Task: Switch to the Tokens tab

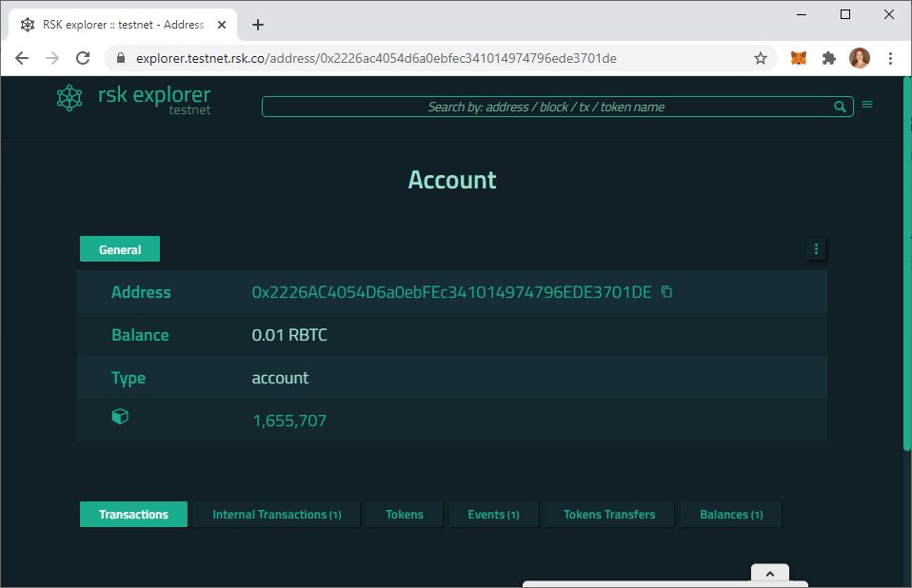Action: (405, 514)
